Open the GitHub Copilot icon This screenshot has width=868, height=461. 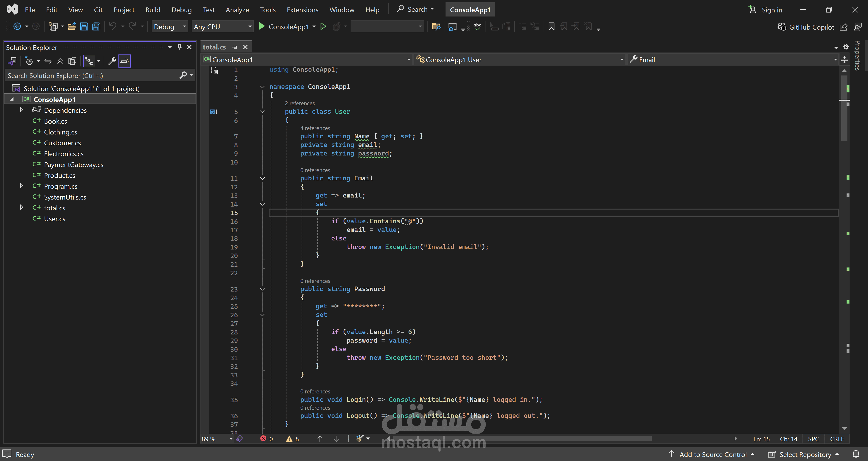781,27
